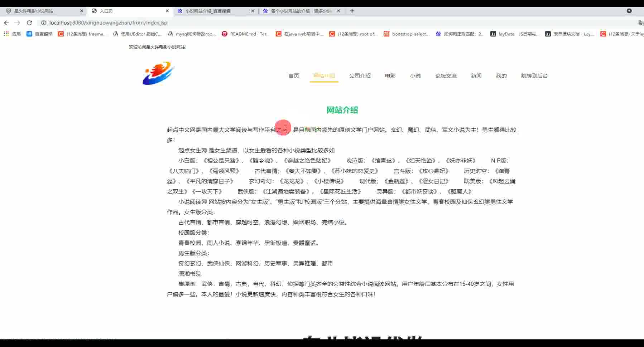Image resolution: width=644 pixels, height=347 pixels.
Task: Open 公司介绍 navigation item
Action: 360,75
